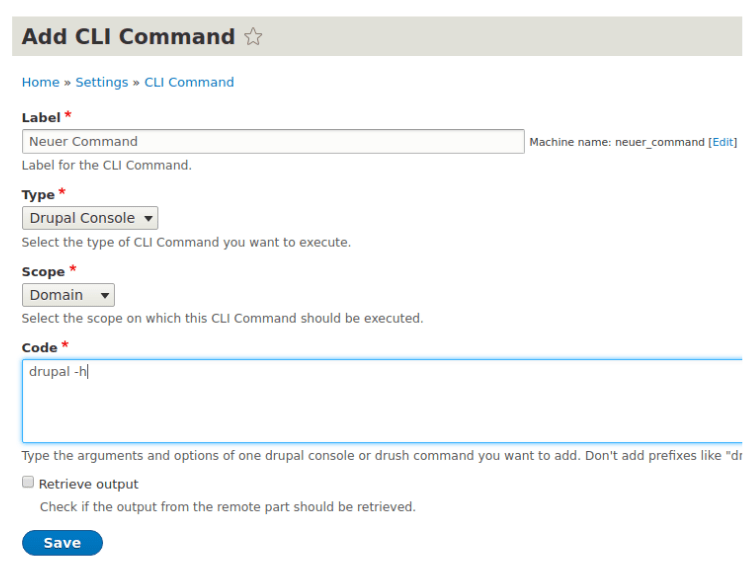Viewport: 756px width, 571px height.
Task: Navigate to the CLI Command breadcrumb link
Action: click(189, 82)
